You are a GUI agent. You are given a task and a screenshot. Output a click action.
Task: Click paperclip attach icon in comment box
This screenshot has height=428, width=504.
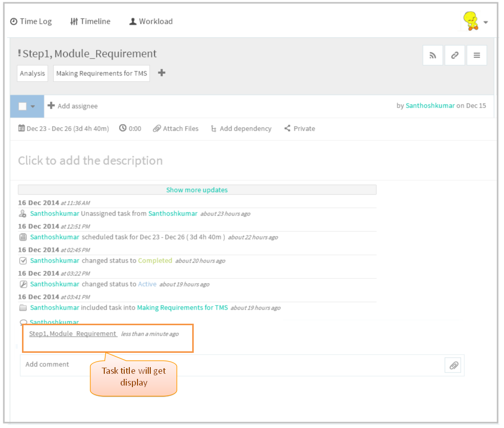453,365
